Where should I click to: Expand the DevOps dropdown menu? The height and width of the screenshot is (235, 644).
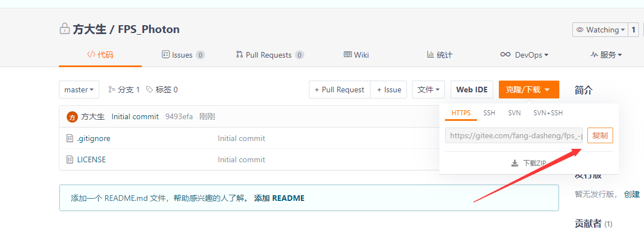click(x=524, y=55)
